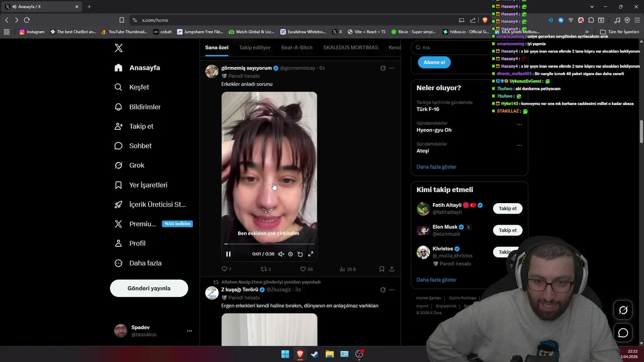The width and height of the screenshot is (644, 362).
Task: Open Yer İşaretleri bookmarks
Action: tap(141, 185)
